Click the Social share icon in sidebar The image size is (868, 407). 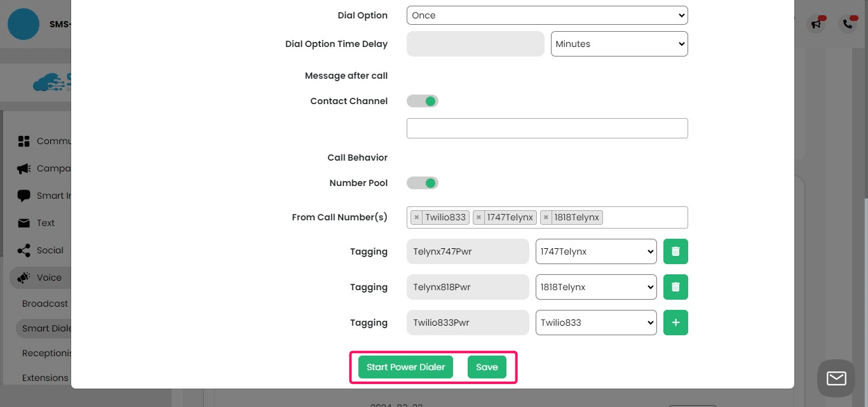(23, 250)
